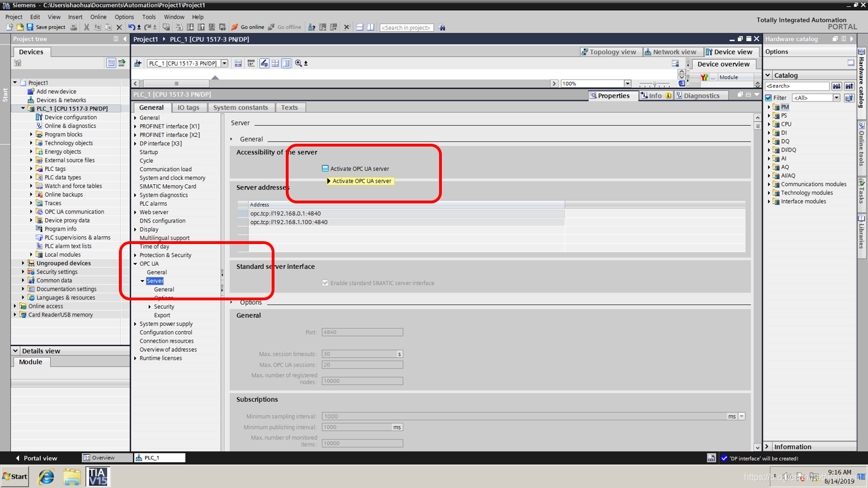Click the Download to device icon

point(191,27)
